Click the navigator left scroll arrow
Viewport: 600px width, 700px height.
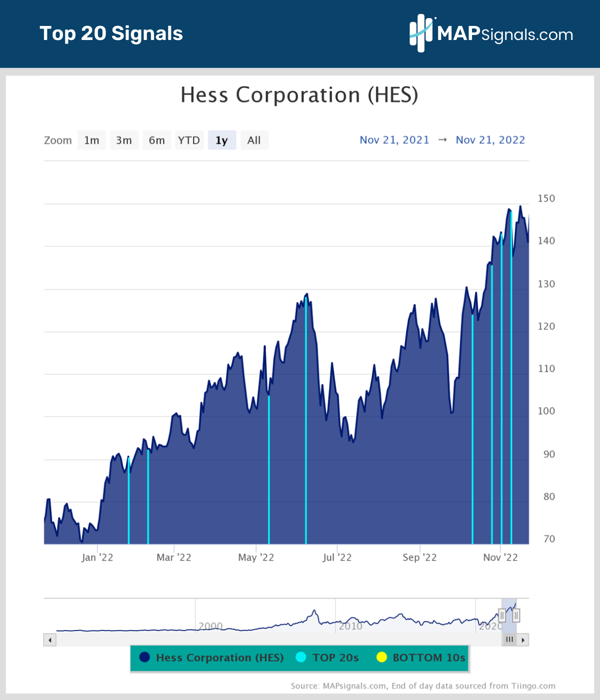point(50,640)
